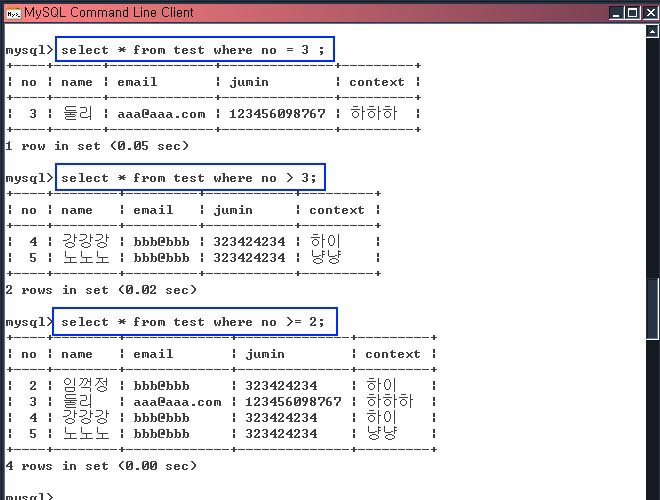Viewport: 660px width, 500px height.
Task: Click 'jumin' header in the first table
Action: 249,82
